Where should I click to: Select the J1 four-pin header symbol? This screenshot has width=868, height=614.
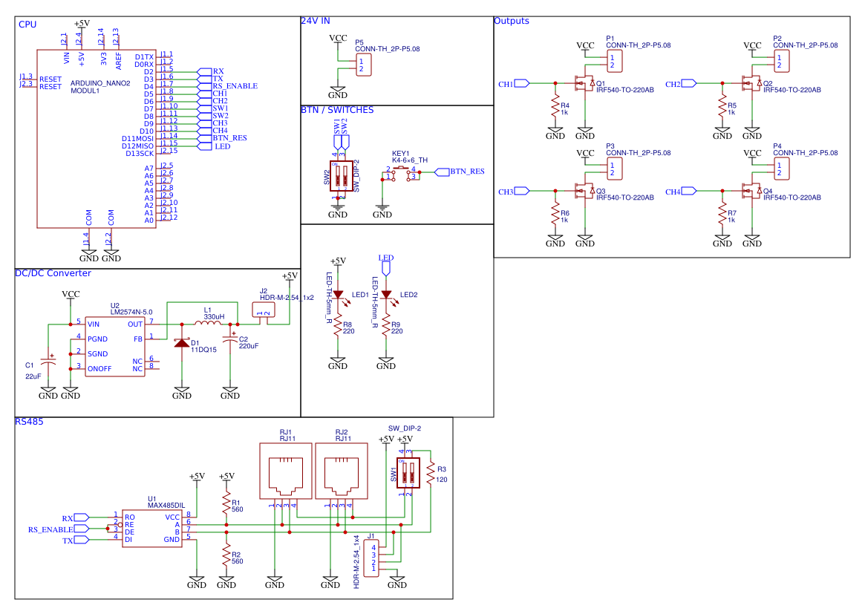tap(371, 558)
